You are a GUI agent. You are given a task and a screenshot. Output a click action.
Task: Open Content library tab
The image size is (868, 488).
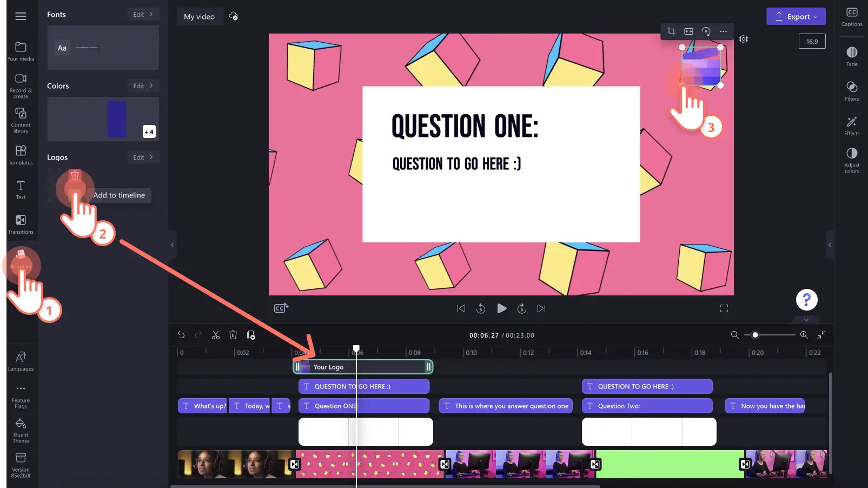click(21, 120)
